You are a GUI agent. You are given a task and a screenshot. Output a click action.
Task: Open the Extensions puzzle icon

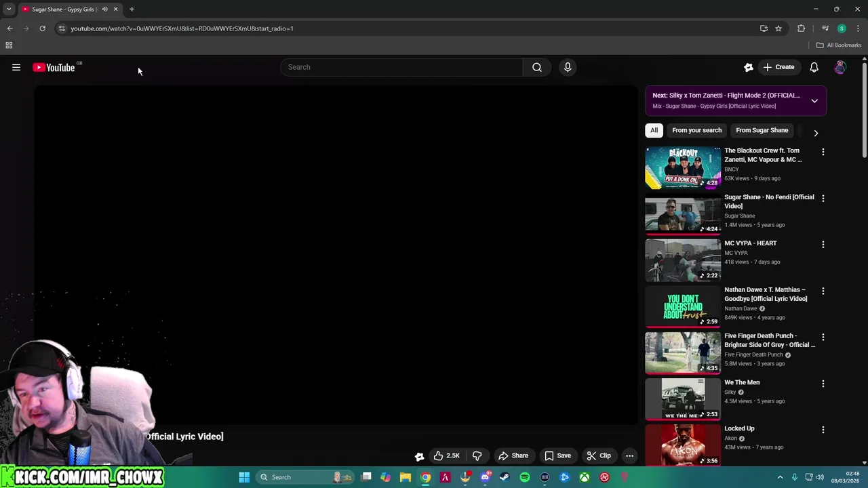pyautogui.click(x=802, y=28)
